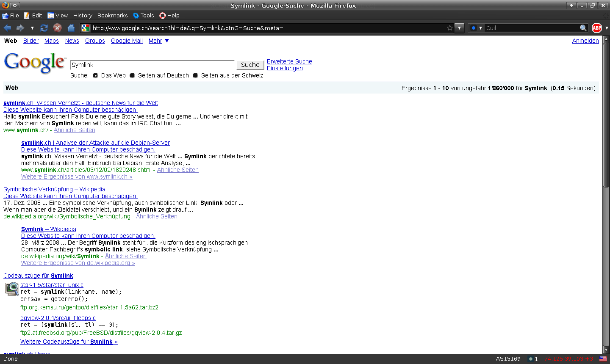Open Einstellungen link
The width and height of the screenshot is (610, 364).
point(285,68)
